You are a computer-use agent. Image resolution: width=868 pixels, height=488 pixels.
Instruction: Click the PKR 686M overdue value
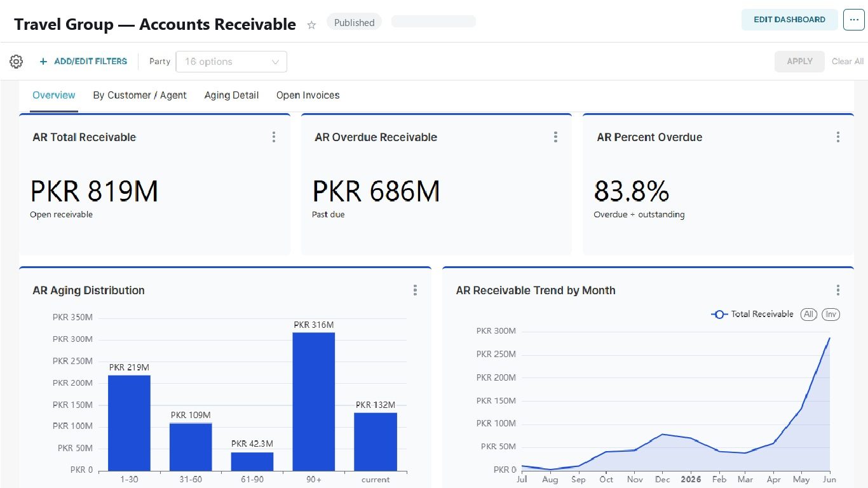pos(376,191)
